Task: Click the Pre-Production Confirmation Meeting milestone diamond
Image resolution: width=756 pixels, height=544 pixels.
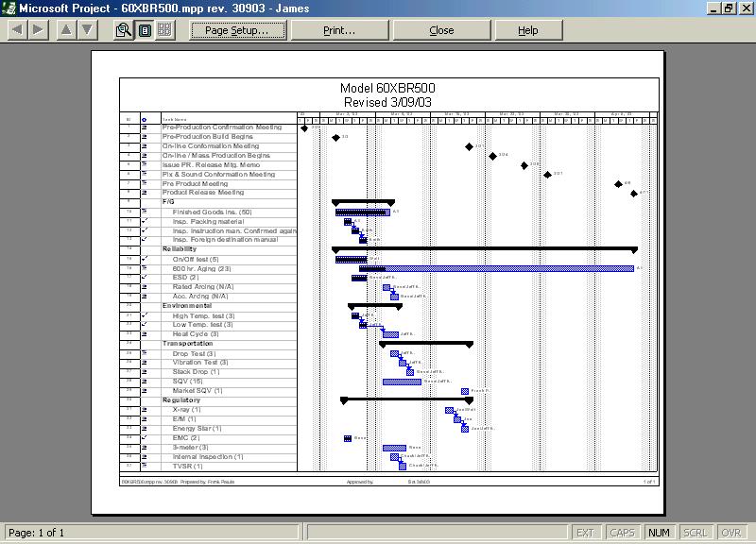Action: pyautogui.click(x=304, y=128)
